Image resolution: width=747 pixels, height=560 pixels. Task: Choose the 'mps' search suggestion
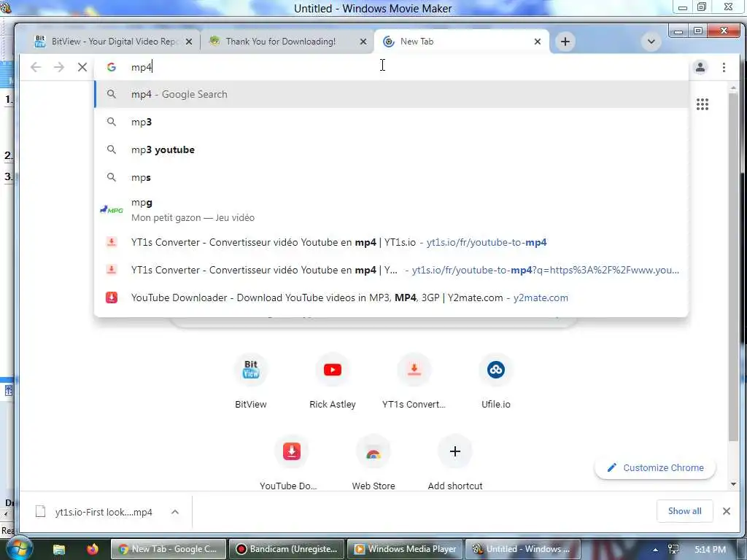point(391,177)
